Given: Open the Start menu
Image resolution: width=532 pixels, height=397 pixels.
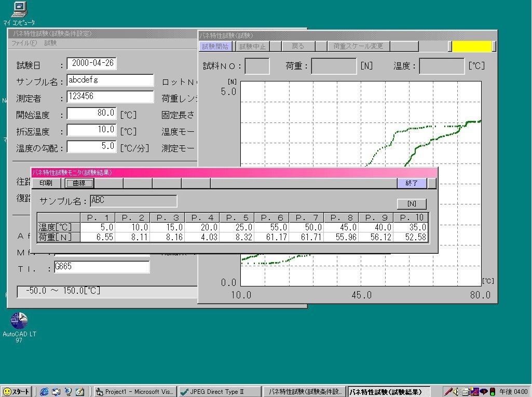Looking at the screenshot, I should 16,392.
